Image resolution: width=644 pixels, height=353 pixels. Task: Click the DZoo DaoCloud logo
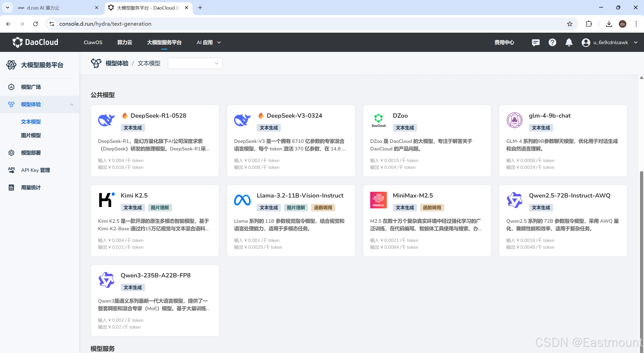tap(378, 120)
